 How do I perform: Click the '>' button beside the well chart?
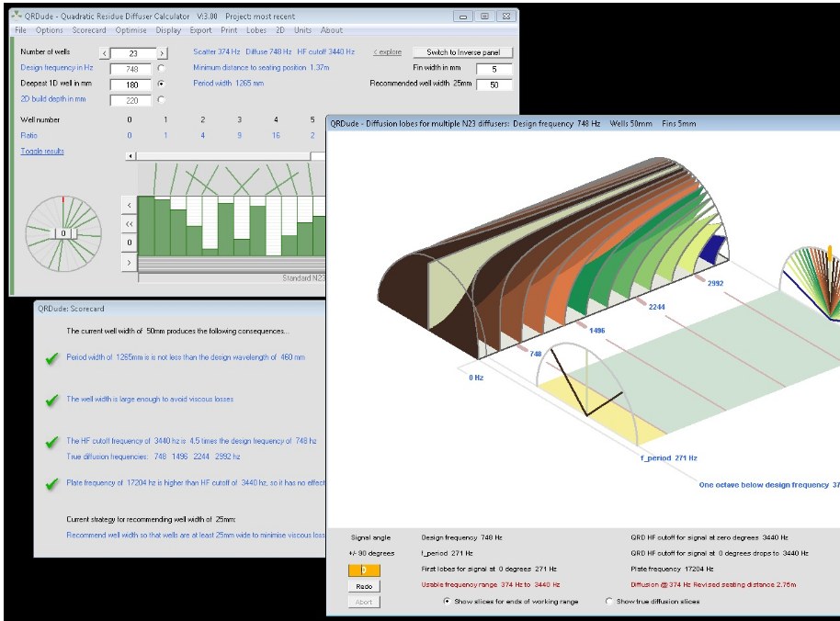(x=129, y=263)
